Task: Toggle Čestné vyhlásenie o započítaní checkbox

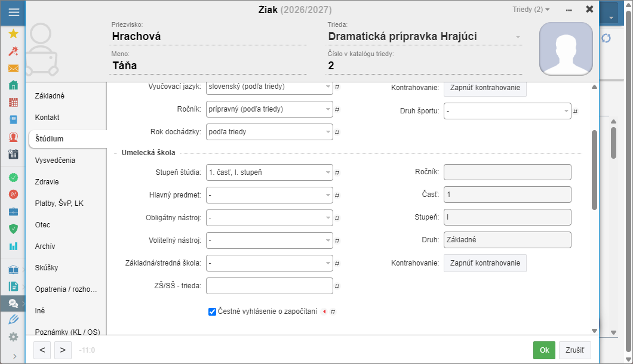Action: 212,311
